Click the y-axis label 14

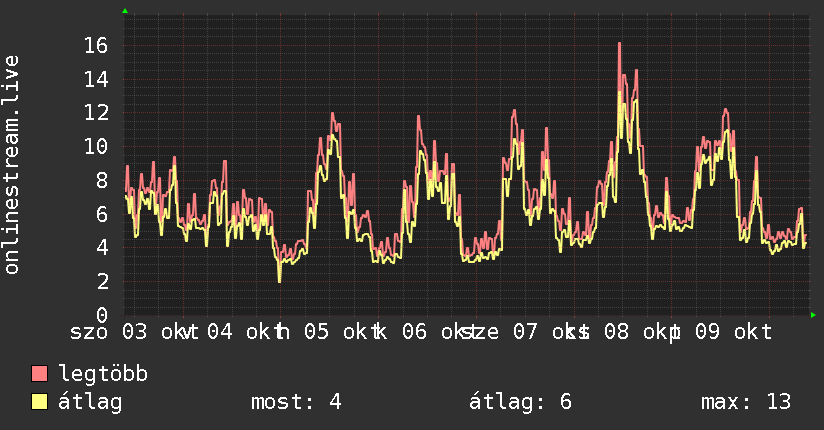(x=96, y=79)
